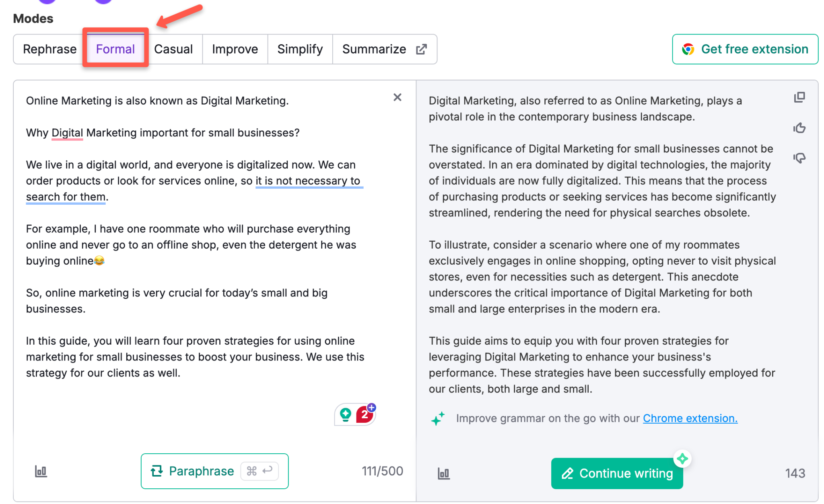Open the Chrome extension link
The image size is (824, 504).
(690, 418)
